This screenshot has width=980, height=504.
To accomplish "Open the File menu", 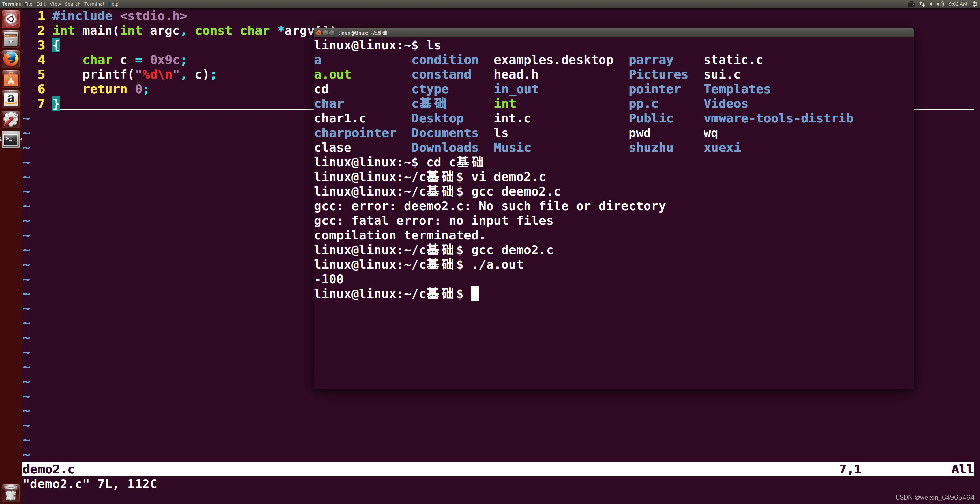I will click(28, 4).
